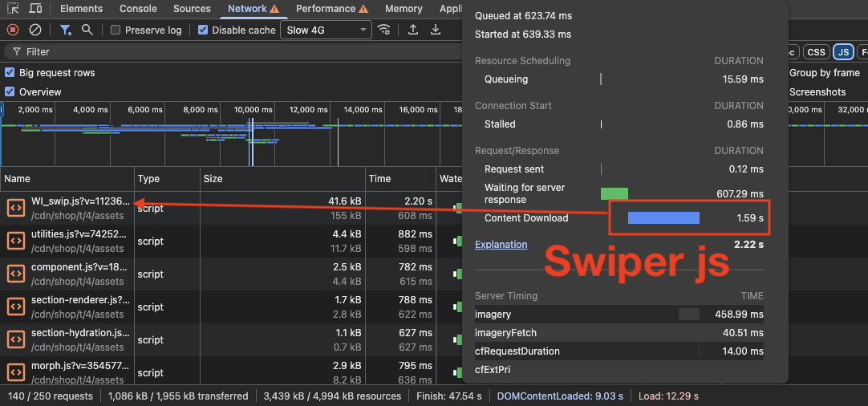Image resolution: width=868 pixels, height=406 pixels.
Task: Click the export HAR download icon
Action: pos(436,30)
